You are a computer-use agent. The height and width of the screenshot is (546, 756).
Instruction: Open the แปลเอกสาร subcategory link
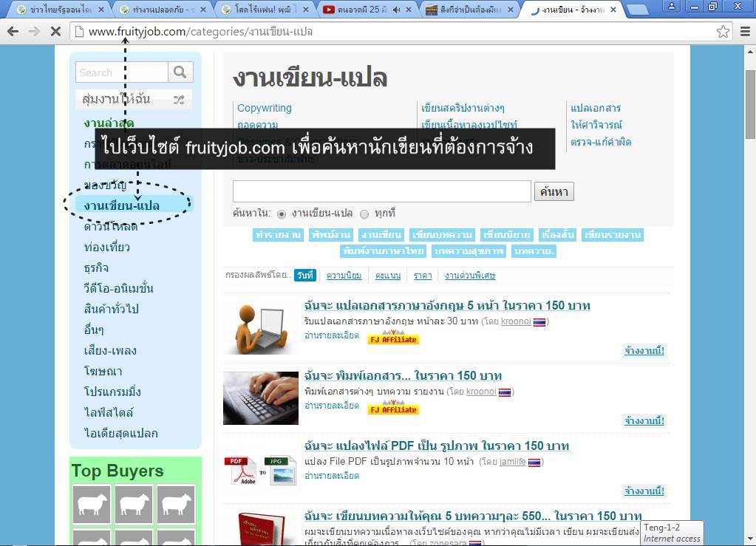tap(596, 108)
